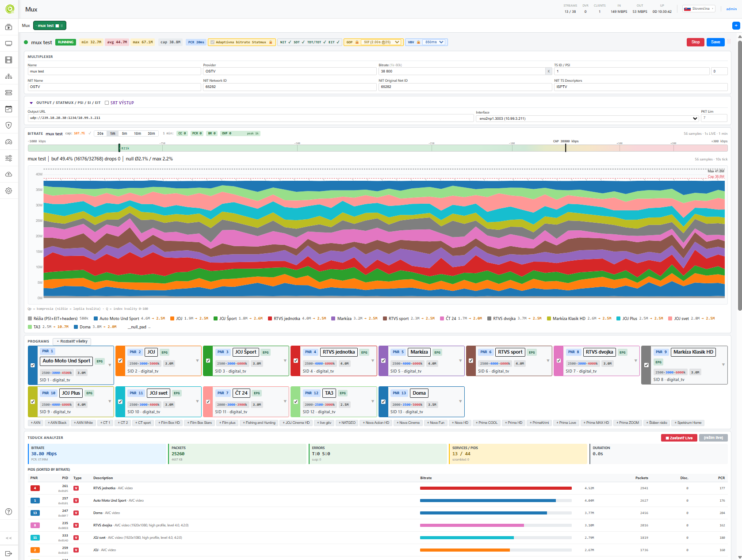Click the lock icon next to VBV
The image size is (742, 560).
[418, 42]
